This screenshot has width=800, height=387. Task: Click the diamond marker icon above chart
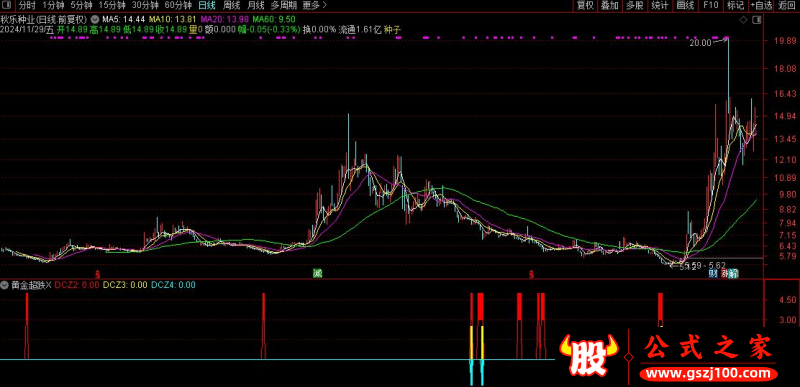(x=743, y=20)
